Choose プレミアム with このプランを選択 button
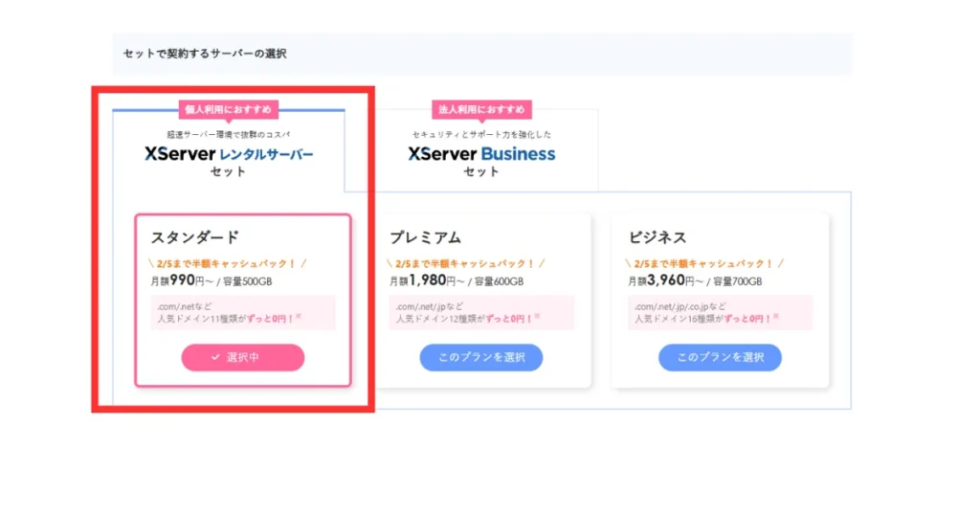 [481, 357]
